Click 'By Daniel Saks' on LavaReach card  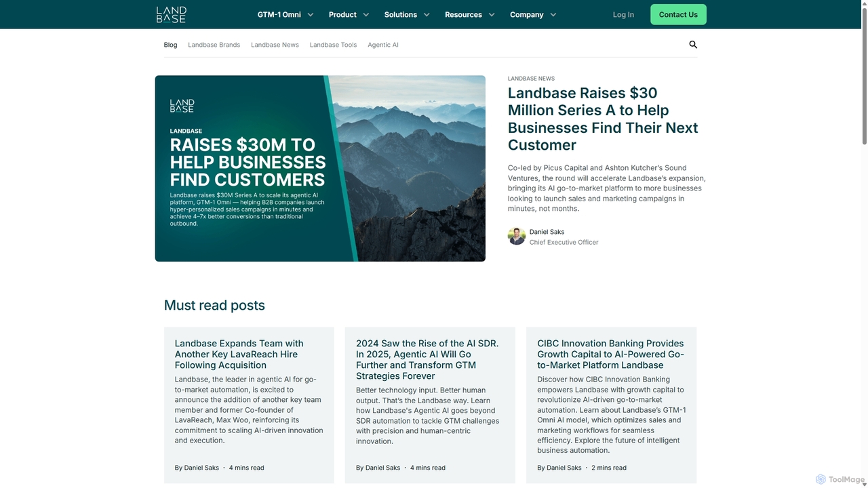pyautogui.click(x=197, y=468)
